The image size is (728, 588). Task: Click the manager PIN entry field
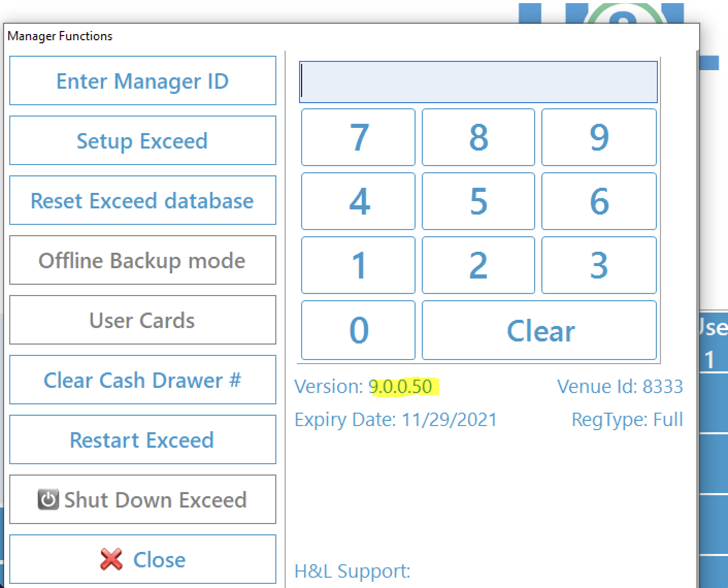coord(478,82)
